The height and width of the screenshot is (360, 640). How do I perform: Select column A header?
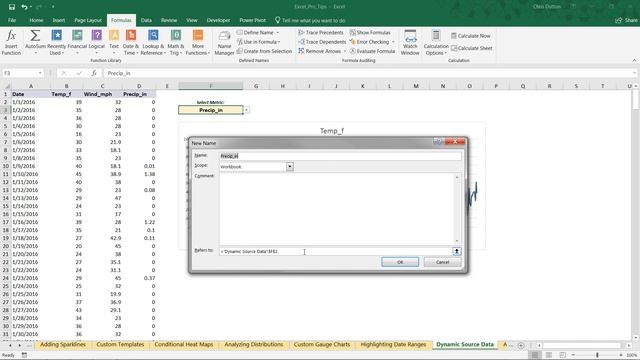coord(31,86)
